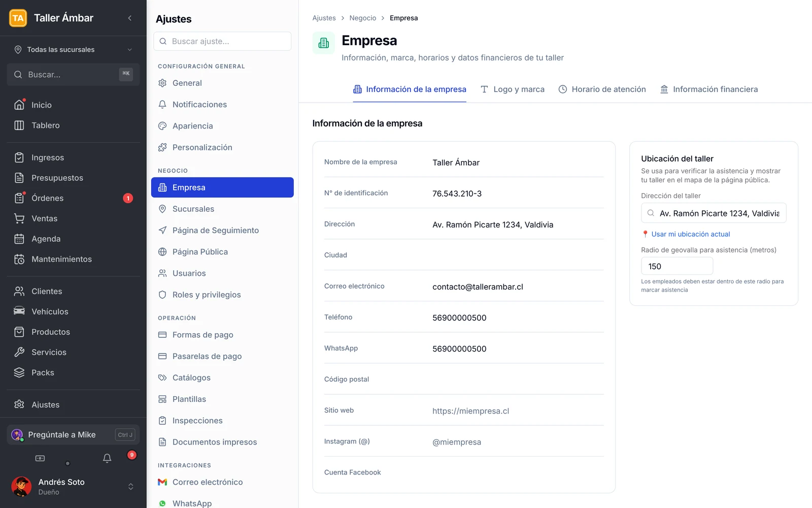Open the Agenda section
The width and height of the screenshot is (812, 508).
click(x=73, y=239)
